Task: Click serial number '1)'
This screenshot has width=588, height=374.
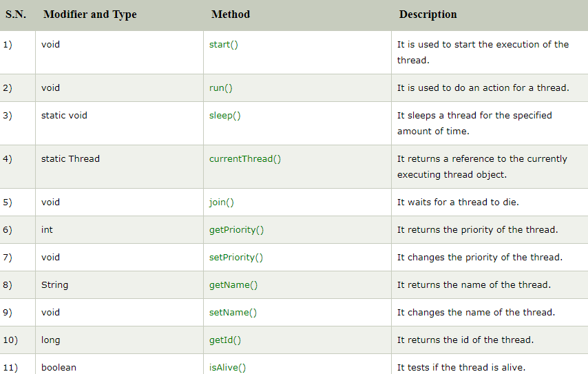Action: (8, 45)
